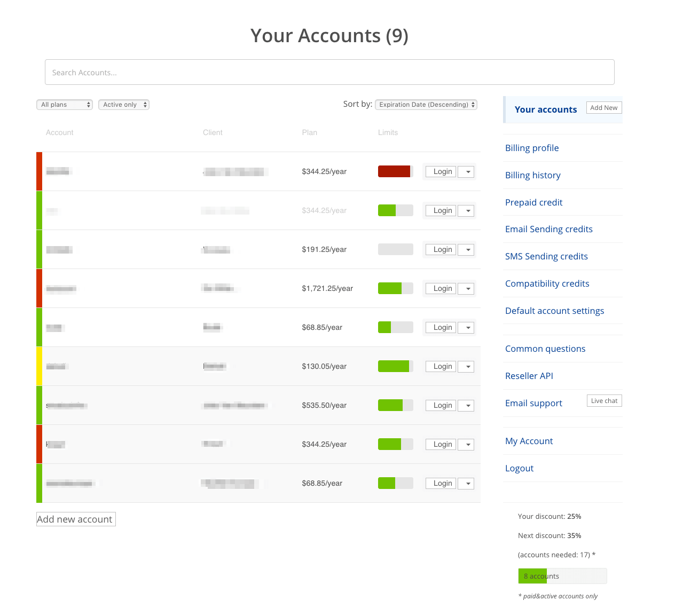
Task: Click Add new account button
Action: pyautogui.click(x=76, y=519)
